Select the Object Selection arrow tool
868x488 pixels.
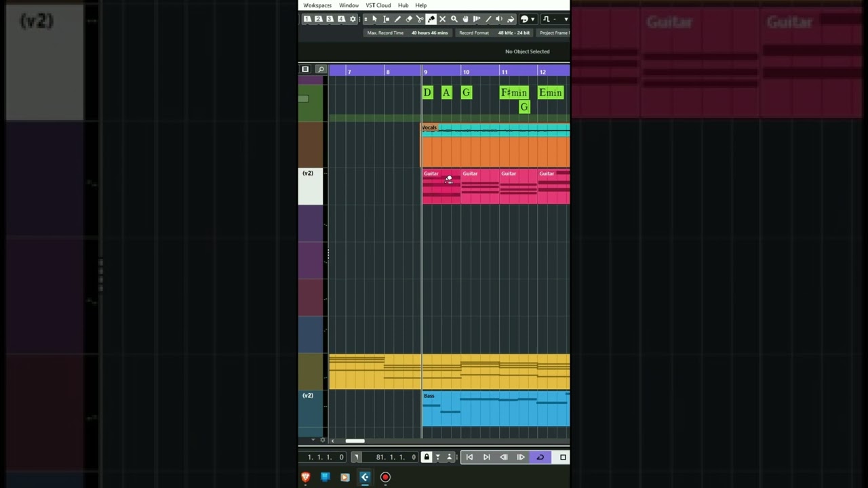pyautogui.click(x=374, y=19)
